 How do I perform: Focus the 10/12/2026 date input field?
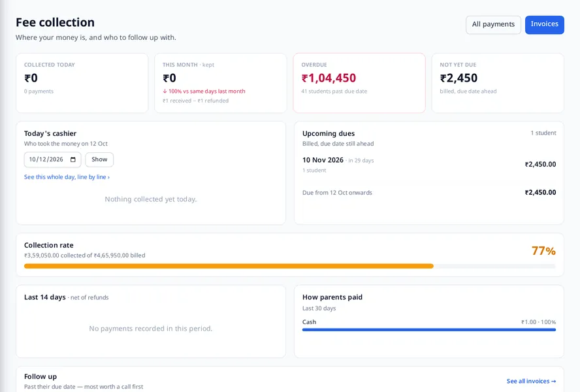click(x=52, y=159)
